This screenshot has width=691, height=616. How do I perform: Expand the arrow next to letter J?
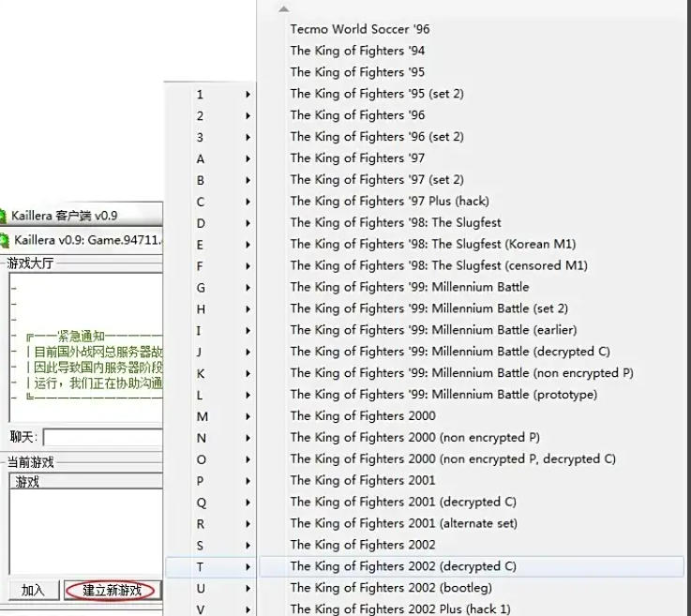248,352
